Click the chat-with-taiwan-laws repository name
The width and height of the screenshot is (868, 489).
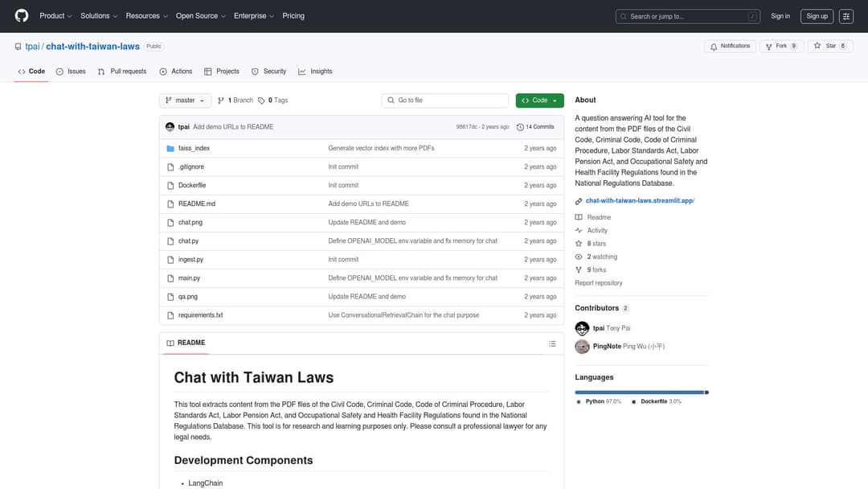click(x=92, y=47)
